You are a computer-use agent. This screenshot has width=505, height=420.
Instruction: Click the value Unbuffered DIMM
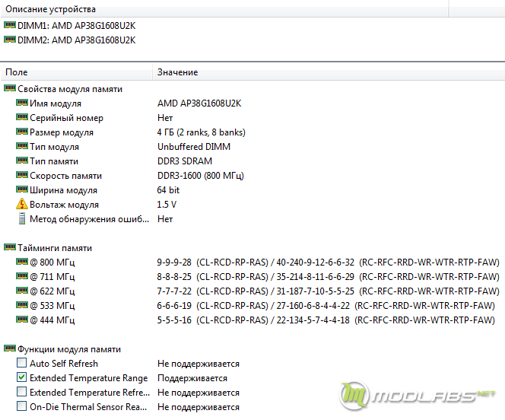(x=194, y=147)
